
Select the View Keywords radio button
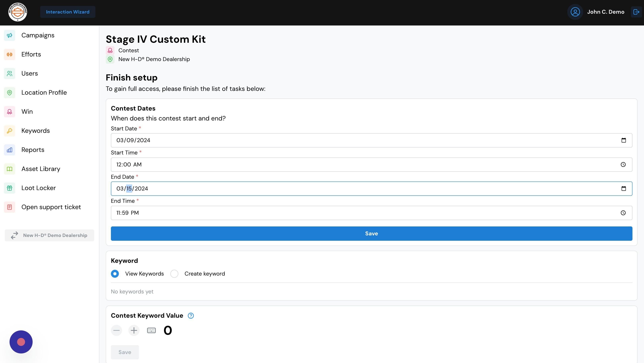115,274
